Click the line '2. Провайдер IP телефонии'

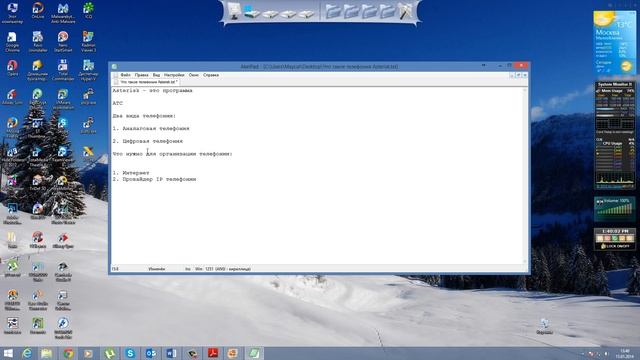coord(154,179)
